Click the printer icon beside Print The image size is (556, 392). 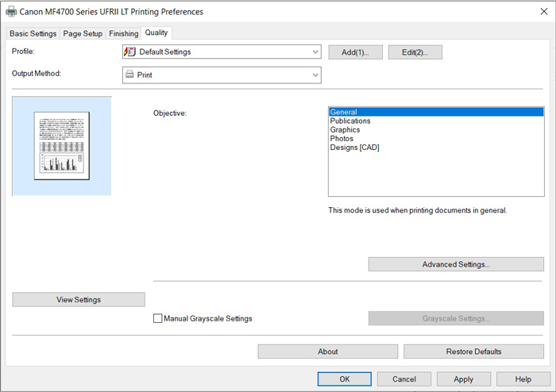point(129,75)
